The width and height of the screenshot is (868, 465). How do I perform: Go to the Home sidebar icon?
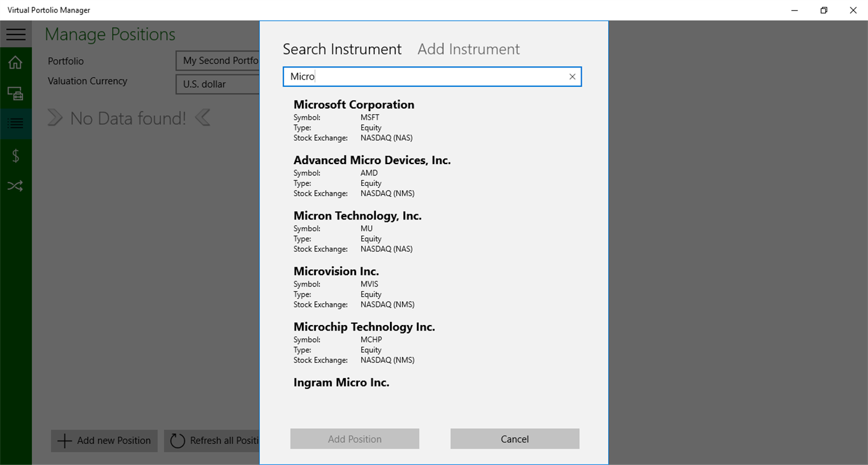[16, 63]
